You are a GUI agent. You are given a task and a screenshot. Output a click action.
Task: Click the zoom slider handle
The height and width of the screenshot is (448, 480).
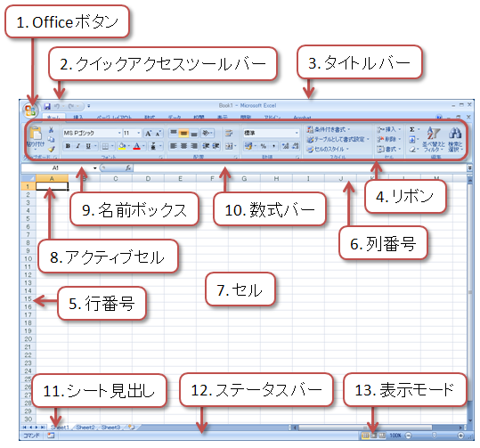coord(434,436)
